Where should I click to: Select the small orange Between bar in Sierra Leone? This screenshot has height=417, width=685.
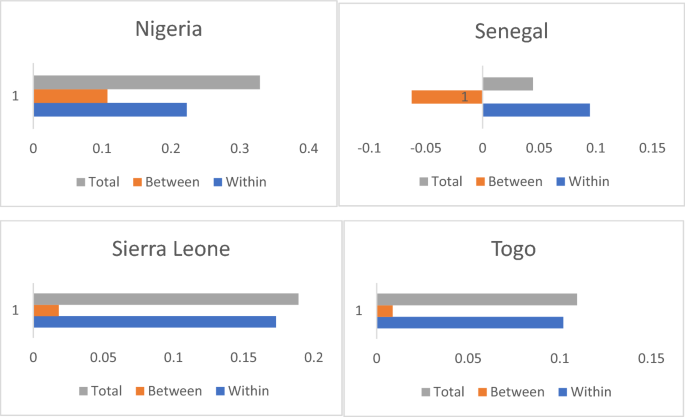point(46,311)
